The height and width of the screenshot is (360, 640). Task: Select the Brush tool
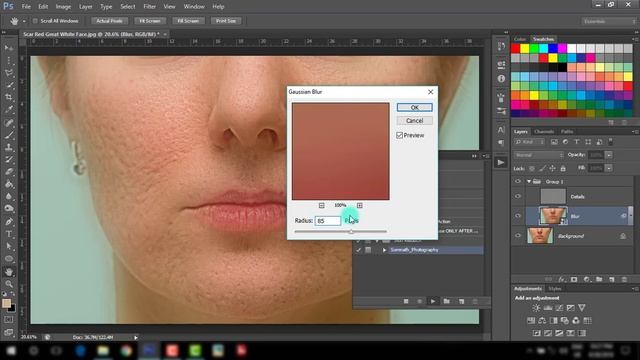pyautogui.click(x=9, y=135)
